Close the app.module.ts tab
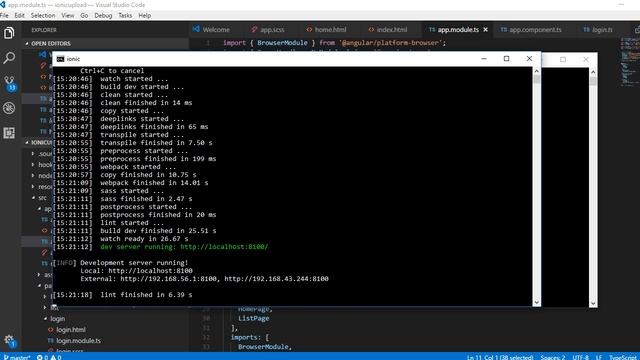Viewport: 640px width, 360px height. point(485,30)
